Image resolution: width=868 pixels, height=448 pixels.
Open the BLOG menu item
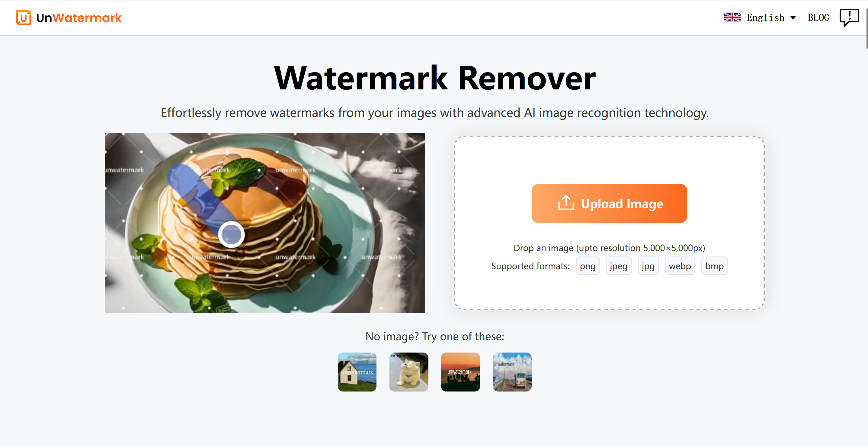click(818, 18)
